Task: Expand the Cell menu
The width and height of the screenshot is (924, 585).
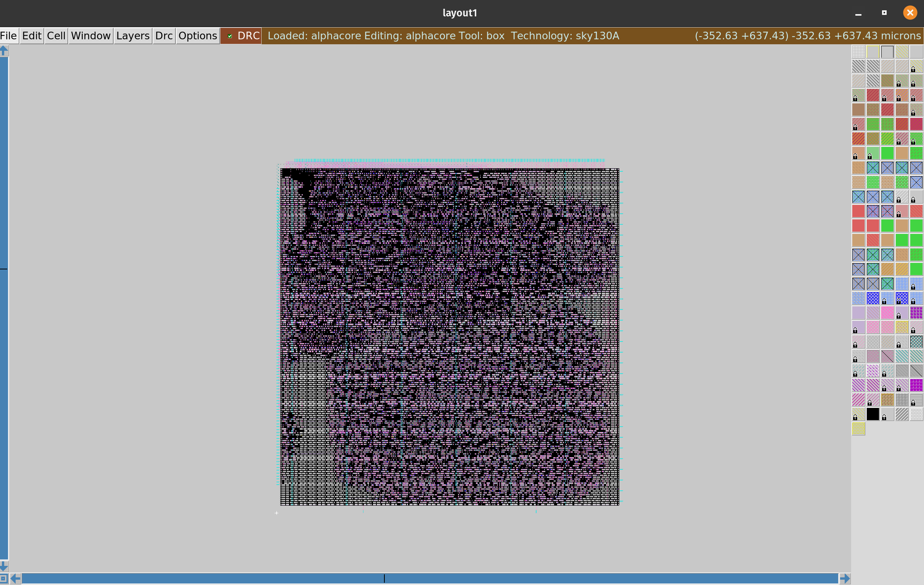Action: click(56, 36)
